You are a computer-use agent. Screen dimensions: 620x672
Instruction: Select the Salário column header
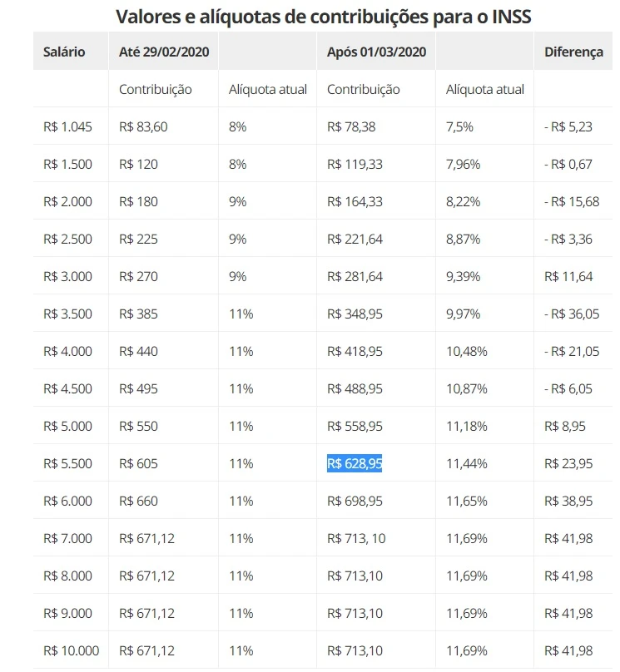click(x=64, y=52)
